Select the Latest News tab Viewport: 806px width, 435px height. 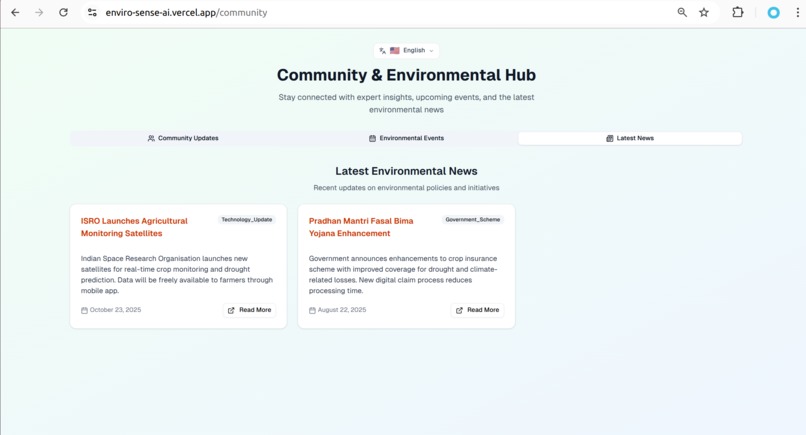(x=630, y=138)
